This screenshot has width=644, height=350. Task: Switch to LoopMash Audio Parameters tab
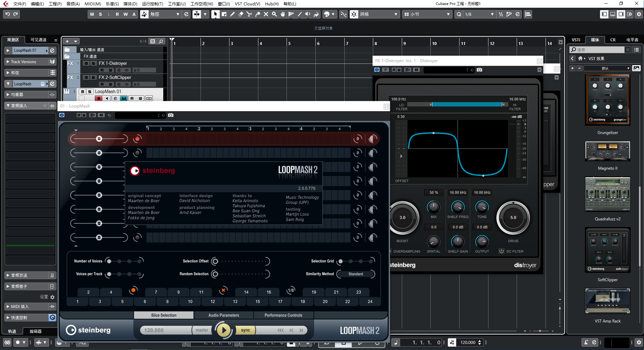click(224, 315)
